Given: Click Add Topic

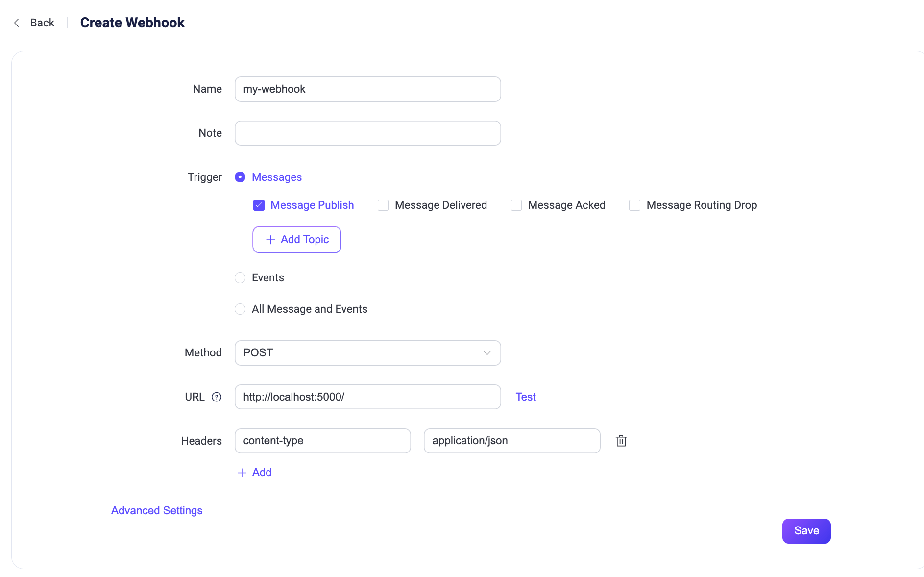Looking at the screenshot, I should pos(296,240).
